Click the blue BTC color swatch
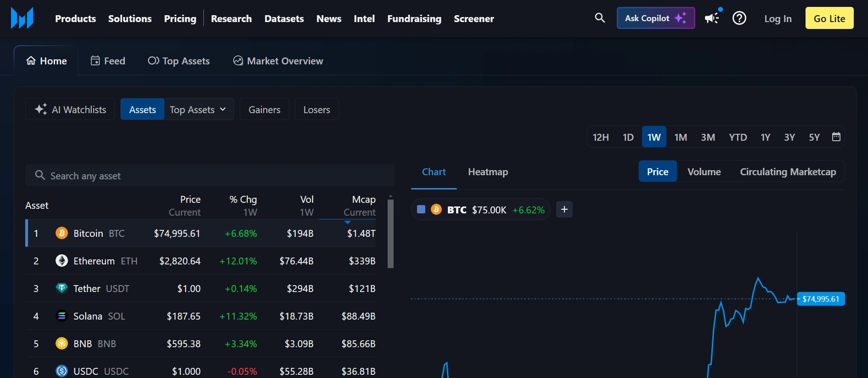Image resolution: width=868 pixels, height=378 pixels. pos(421,210)
